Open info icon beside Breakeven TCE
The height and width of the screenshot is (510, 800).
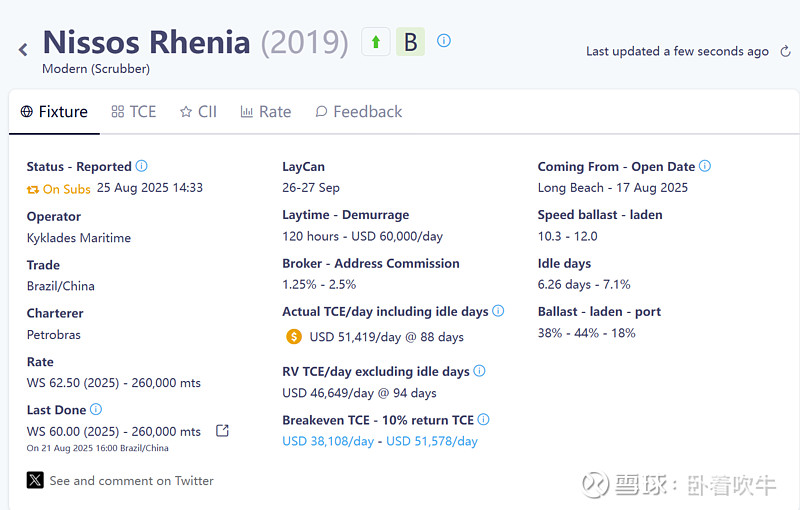click(483, 419)
